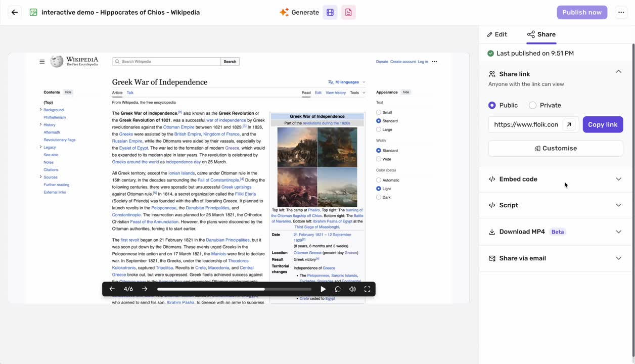635x364 pixels.
Task: Select the Public radio option
Action: pyautogui.click(x=492, y=105)
